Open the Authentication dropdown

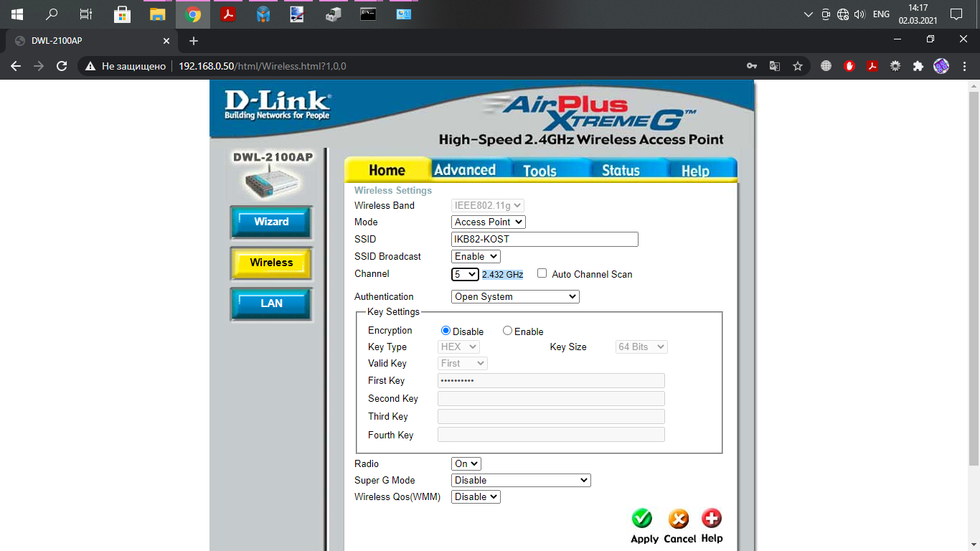pos(514,296)
